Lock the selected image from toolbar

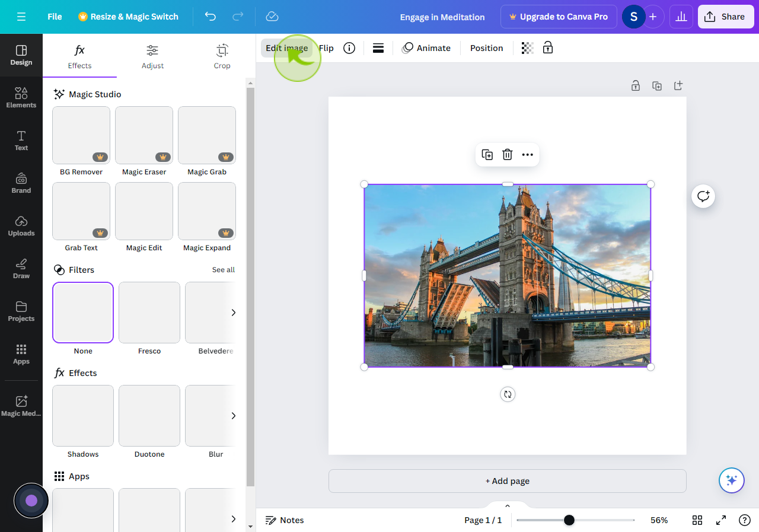548,48
